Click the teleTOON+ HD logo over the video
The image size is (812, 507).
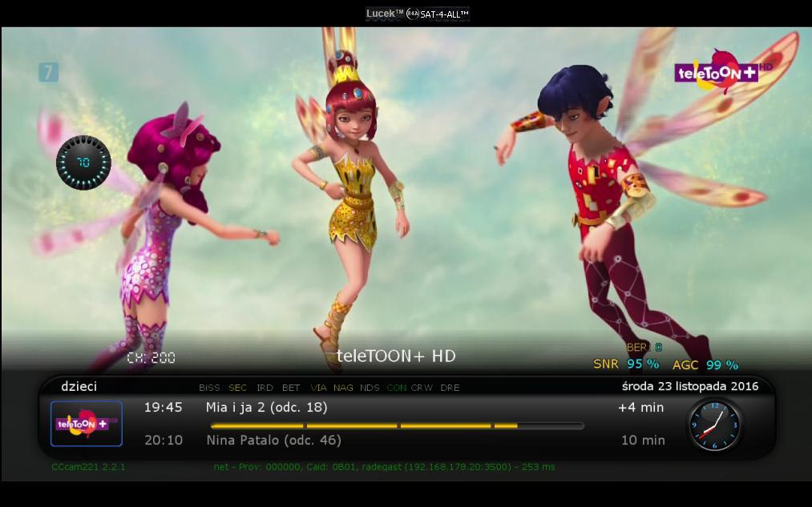(x=724, y=71)
